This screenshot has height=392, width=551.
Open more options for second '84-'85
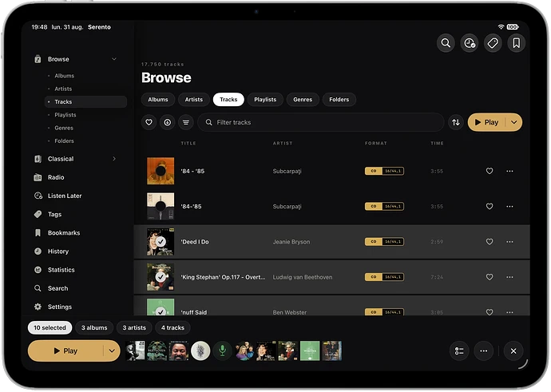(x=509, y=206)
